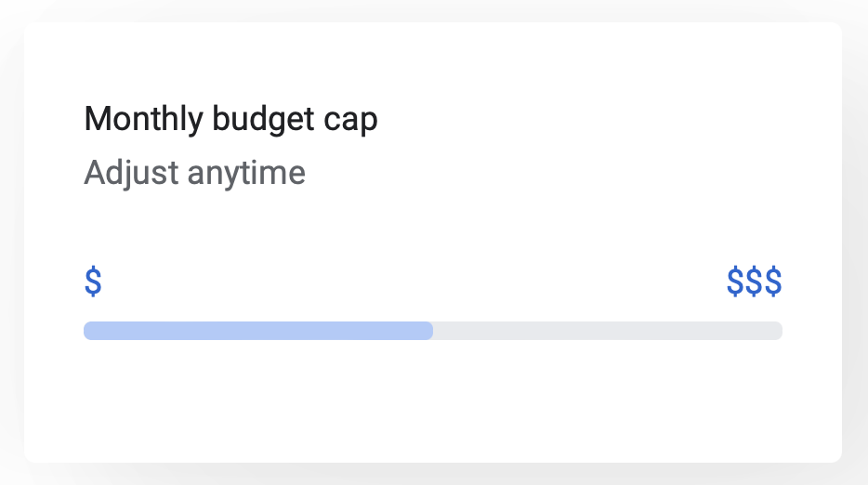Click the letter "M" starting the heading
Image resolution: width=868 pixels, height=485 pixels.
94,120
